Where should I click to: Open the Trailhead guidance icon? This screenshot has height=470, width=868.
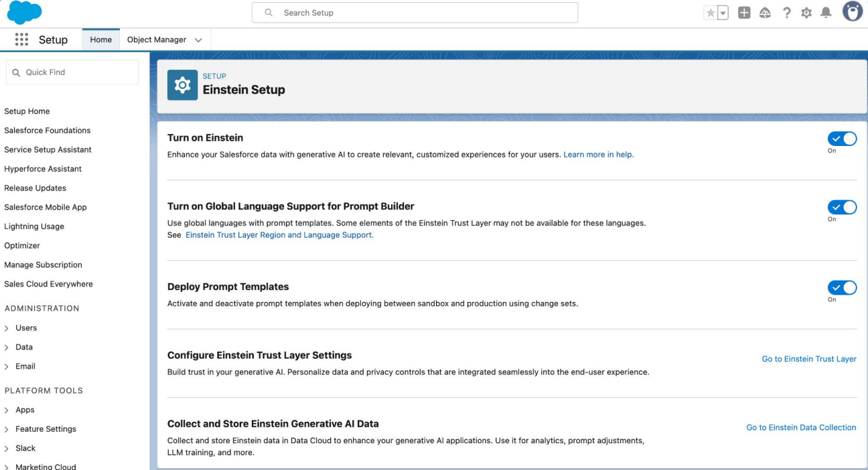click(766, 13)
